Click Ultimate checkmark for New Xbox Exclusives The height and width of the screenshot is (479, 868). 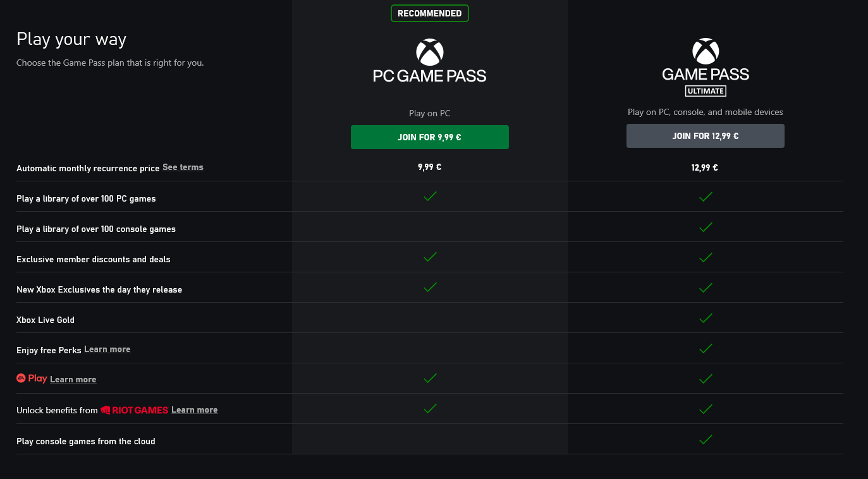[706, 288]
